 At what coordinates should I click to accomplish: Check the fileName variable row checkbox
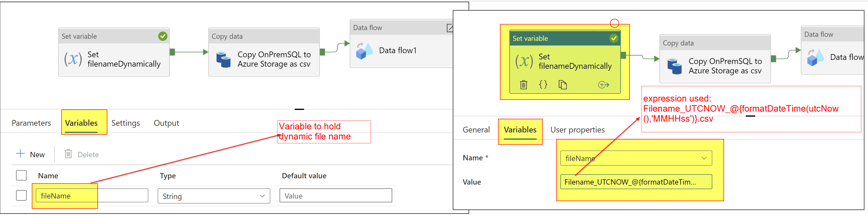21,195
